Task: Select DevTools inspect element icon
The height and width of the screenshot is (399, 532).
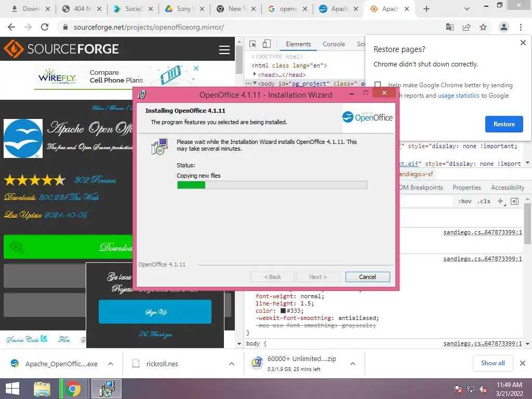Action: pyautogui.click(x=253, y=44)
